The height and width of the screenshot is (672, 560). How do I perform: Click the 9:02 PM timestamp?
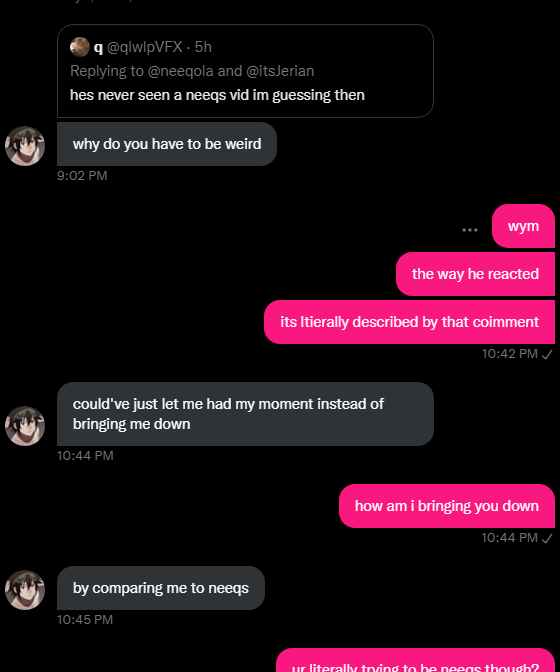pos(82,176)
